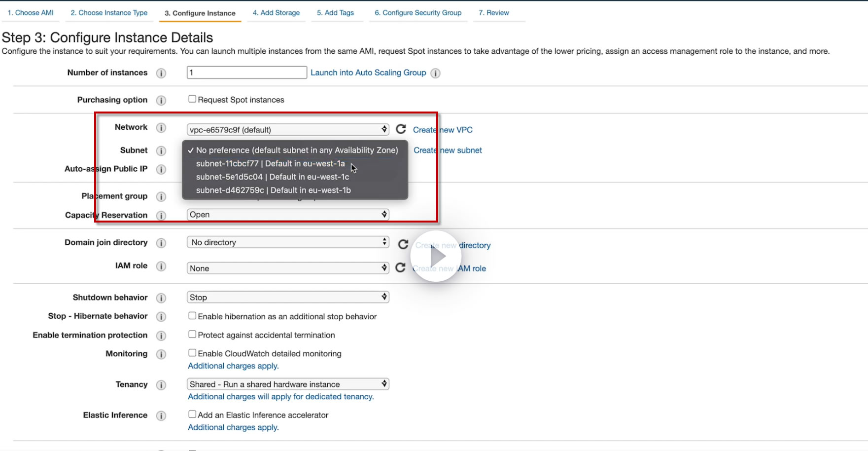Refresh the Network VPC list
868x451 pixels.
pos(401,129)
